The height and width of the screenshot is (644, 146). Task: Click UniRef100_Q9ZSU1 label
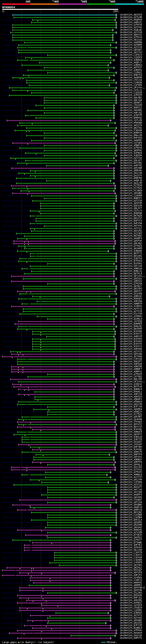131,279
